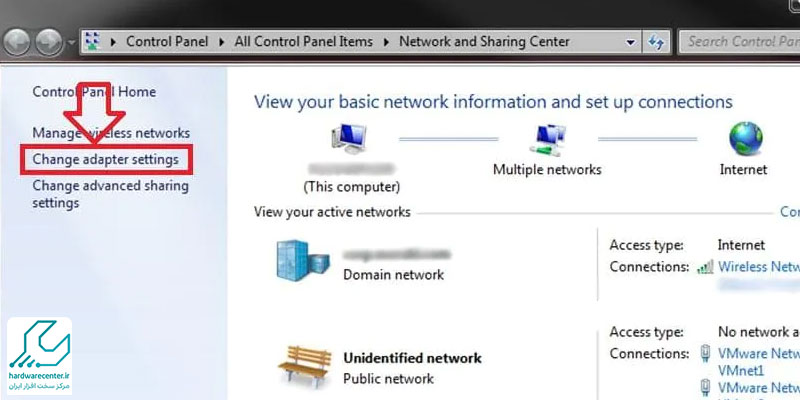The width and height of the screenshot is (800, 400).
Task: Click the Back navigation arrow button
Action: [x=18, y=43]
